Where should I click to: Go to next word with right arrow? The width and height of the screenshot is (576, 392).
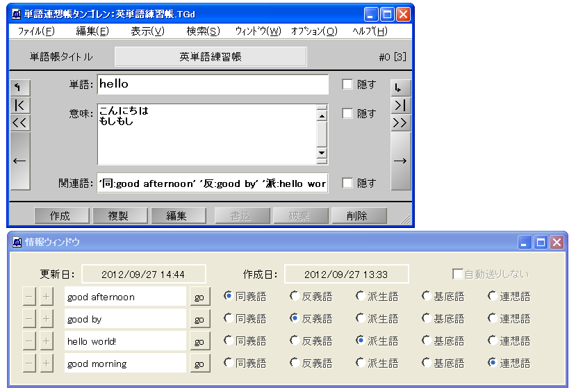(400, 161)
